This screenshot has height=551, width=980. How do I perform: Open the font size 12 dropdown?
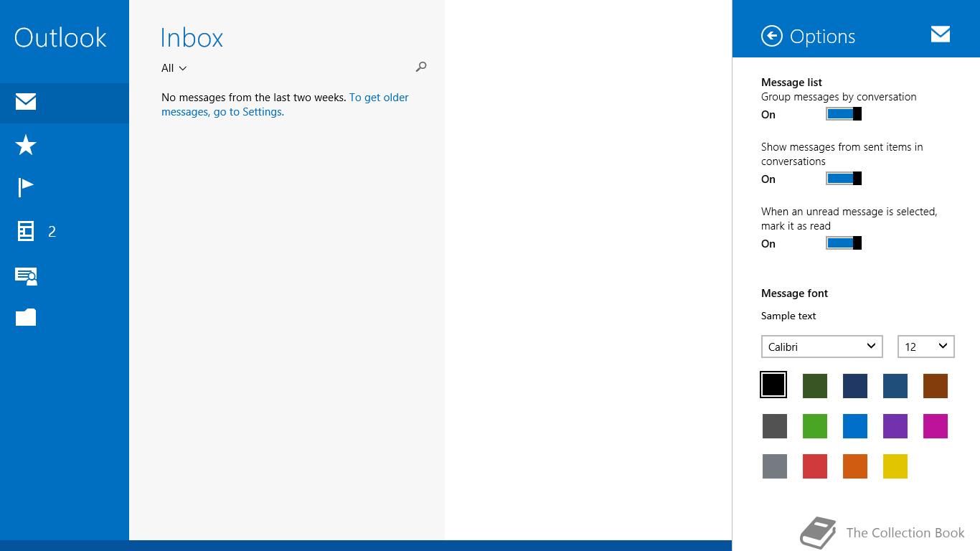click(x=926, y=347)
